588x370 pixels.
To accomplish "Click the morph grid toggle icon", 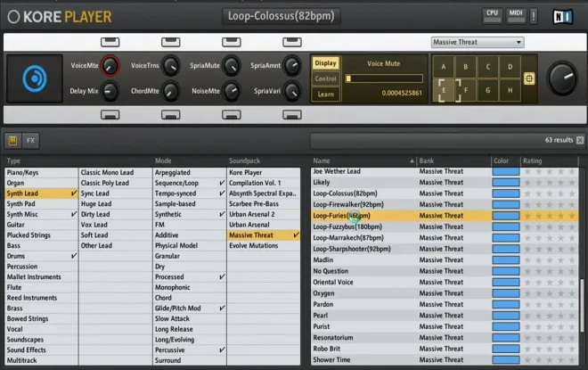I will click(529, 78).
